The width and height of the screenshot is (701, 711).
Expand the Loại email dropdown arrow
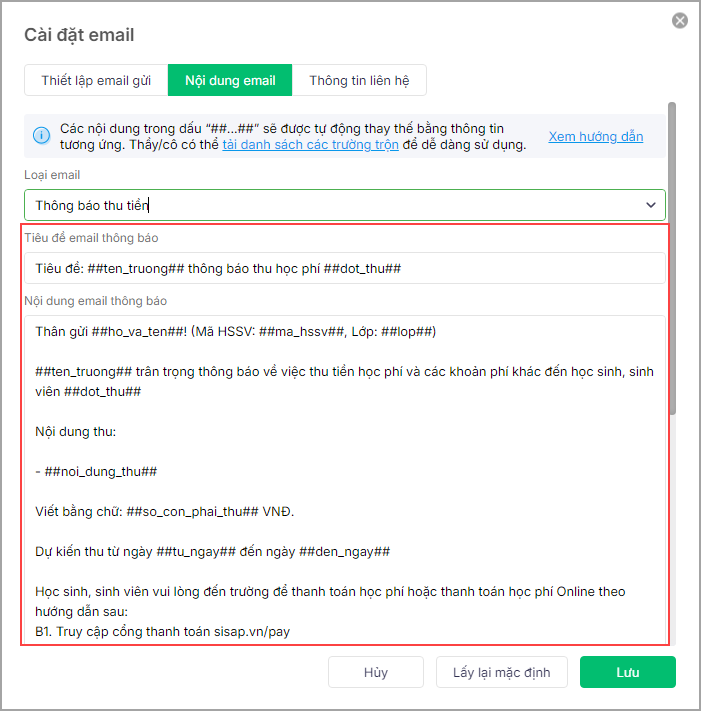651,206
